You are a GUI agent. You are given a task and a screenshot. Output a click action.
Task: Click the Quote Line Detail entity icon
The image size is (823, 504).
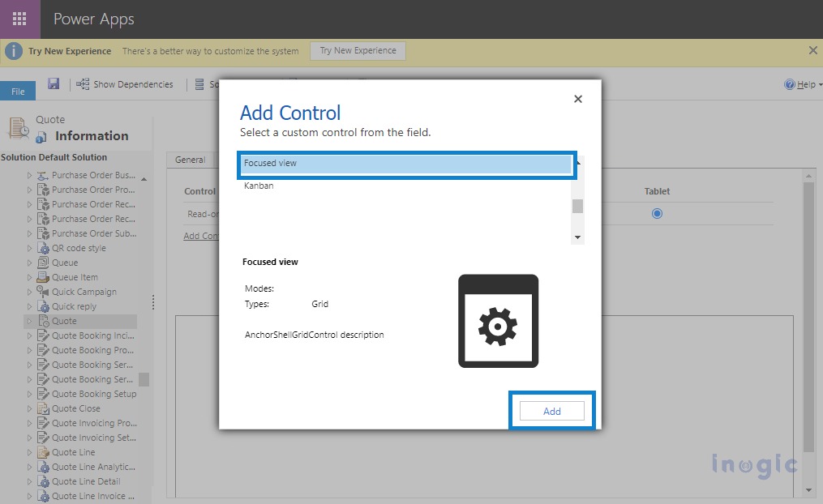(44, 481)
